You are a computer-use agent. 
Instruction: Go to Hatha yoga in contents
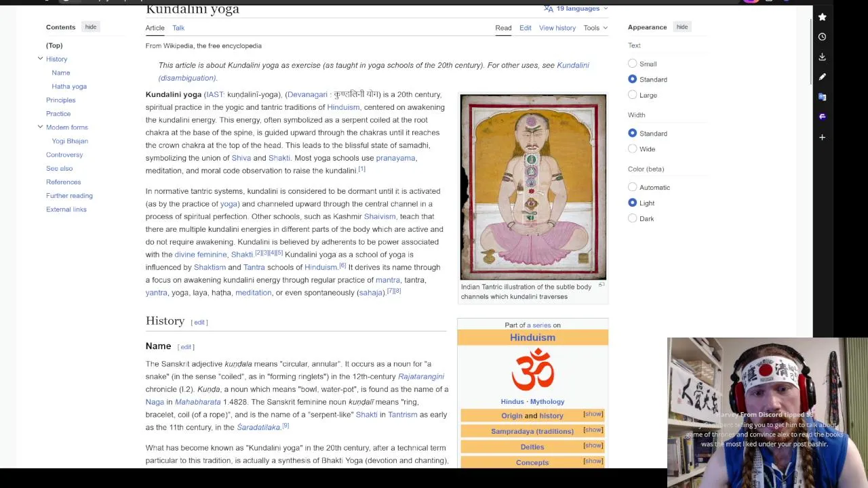[x=69, y=86]
